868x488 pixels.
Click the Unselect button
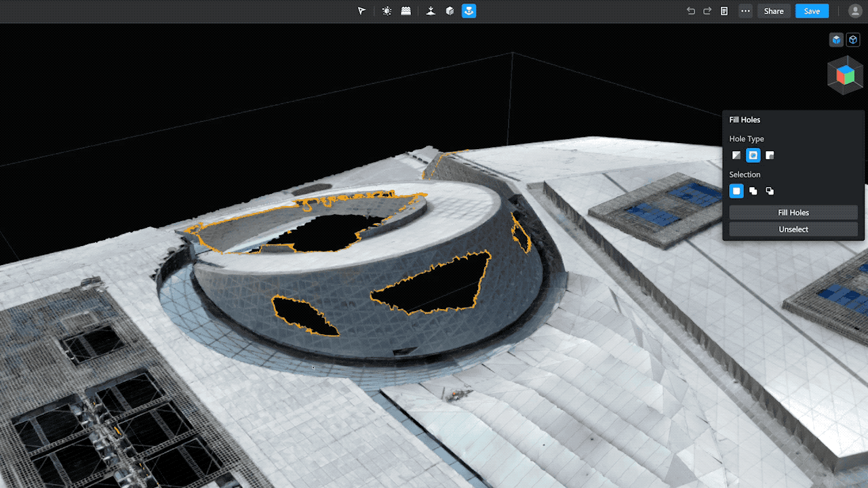(793, 230)
